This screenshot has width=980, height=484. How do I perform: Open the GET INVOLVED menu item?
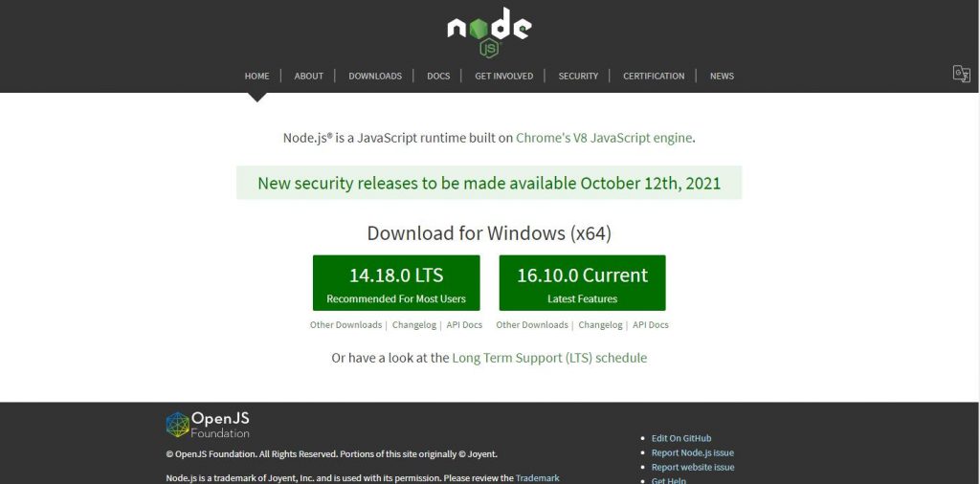pos(503,77)
